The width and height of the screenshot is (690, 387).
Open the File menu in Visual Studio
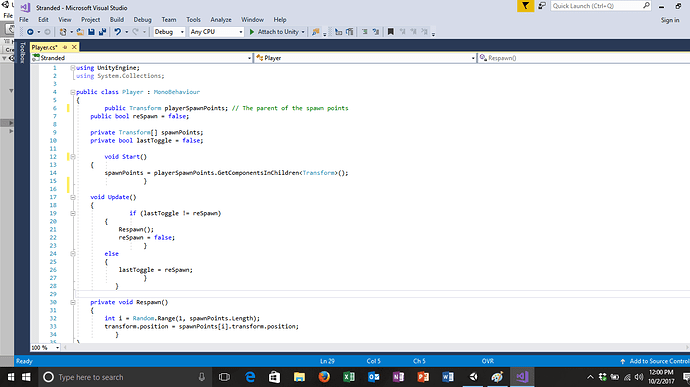tap(24, 20)
